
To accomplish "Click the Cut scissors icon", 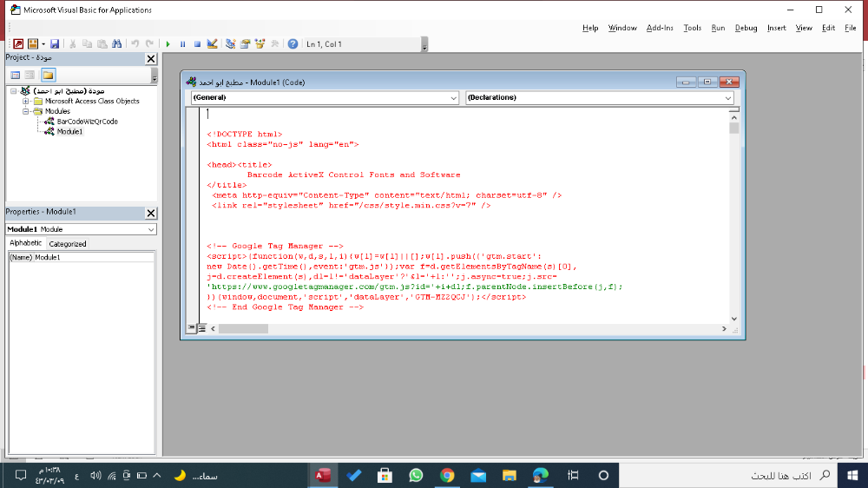I will (x=73, y=43).
